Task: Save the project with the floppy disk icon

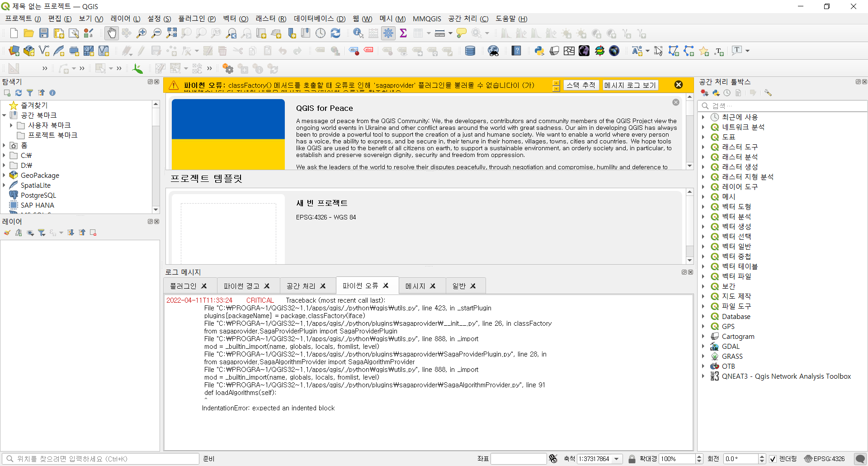Action: (x=44, y=33)
